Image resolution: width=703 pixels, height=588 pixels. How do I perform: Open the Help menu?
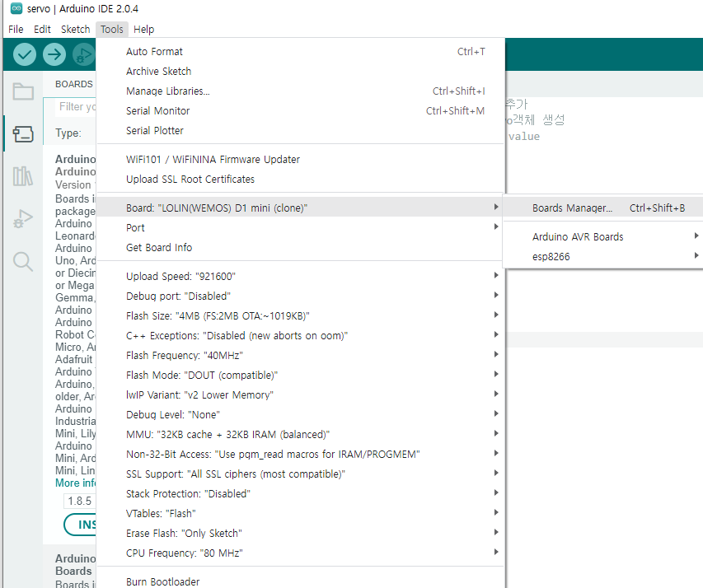click(x=143, y=29)
